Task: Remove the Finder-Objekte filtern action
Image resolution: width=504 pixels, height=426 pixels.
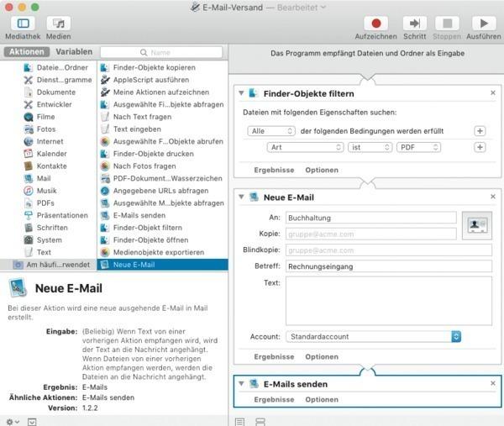Action: click(x=493, y=93)
